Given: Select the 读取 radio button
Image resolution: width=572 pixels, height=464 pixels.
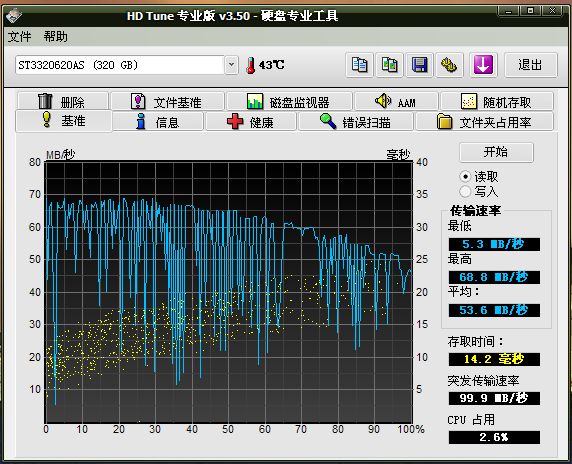Looking at the screenshot, I should click(x=465, y=177).
